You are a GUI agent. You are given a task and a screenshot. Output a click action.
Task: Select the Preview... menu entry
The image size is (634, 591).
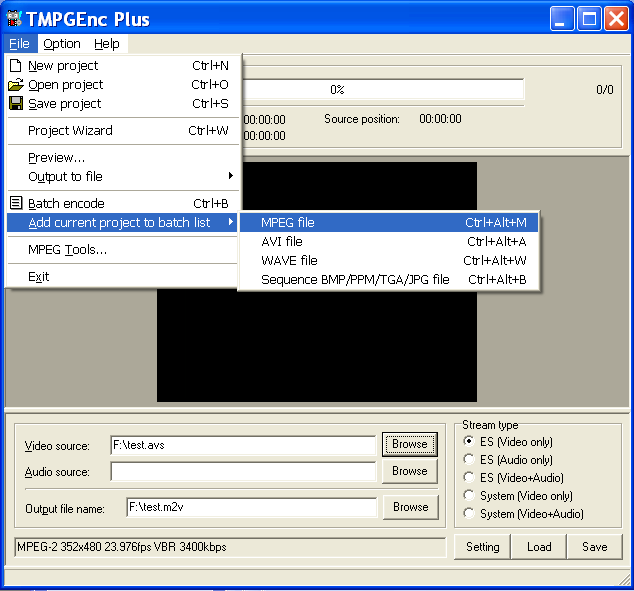(123, 157)
